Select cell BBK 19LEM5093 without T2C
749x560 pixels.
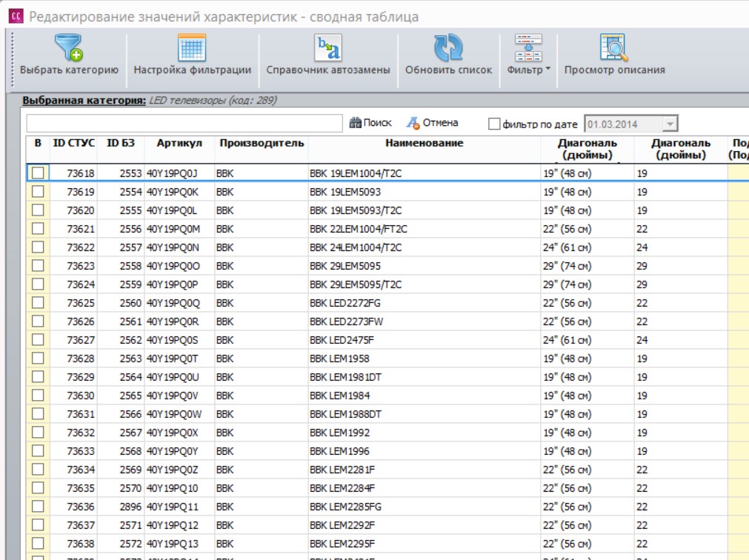tap(425, 192)
